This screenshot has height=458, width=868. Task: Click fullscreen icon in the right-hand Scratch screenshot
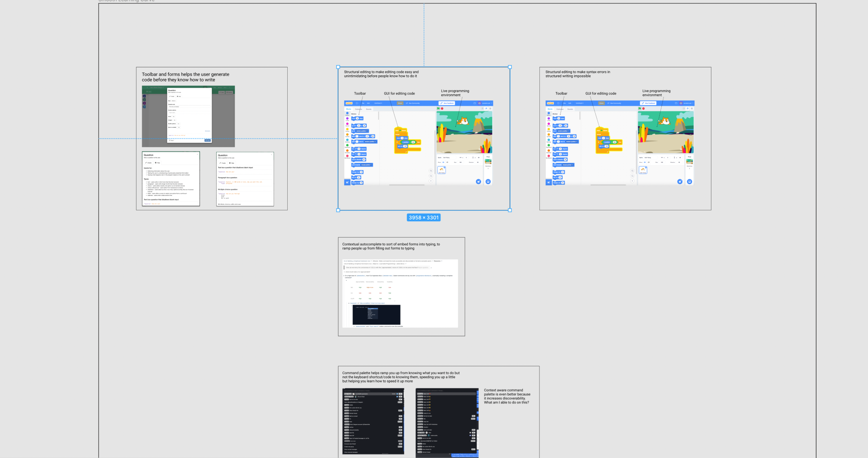(692, 109)
